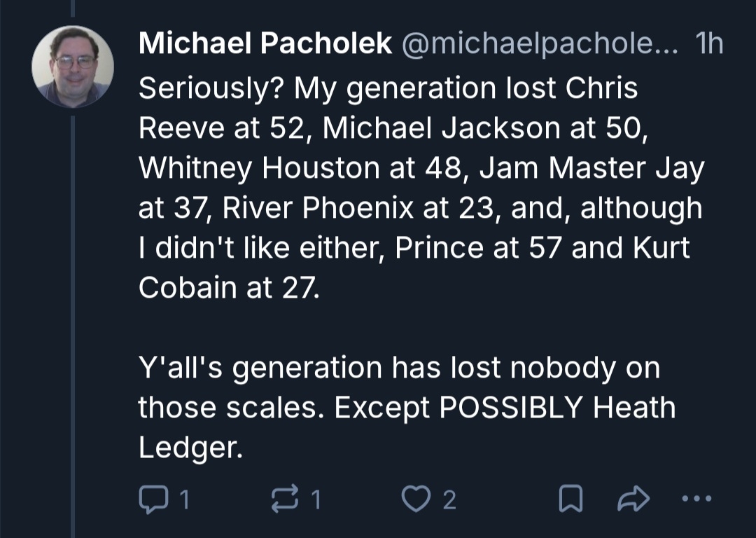Screen dimensions: 756x538
Task: Select the @michaelpachole... handle
Action: pos(540,45)
